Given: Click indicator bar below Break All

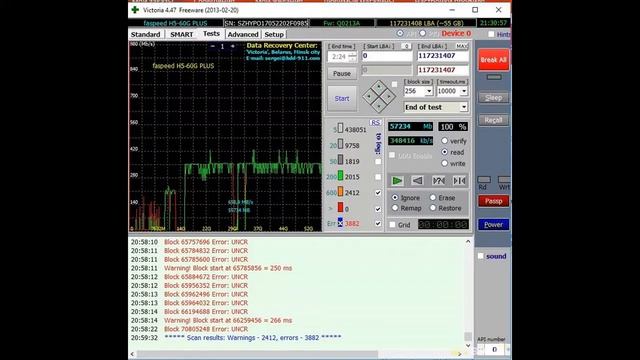Looking at the screenshot, I should pyautogui.click(x=493, y=77).
